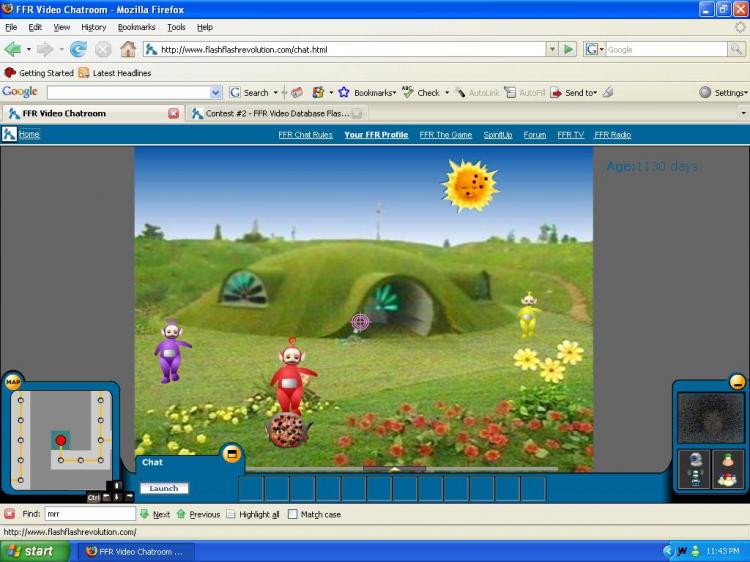750x562 pixels.
Task: Open the Bookmarks menu in menu bar
Action: (x=137, y=27)
